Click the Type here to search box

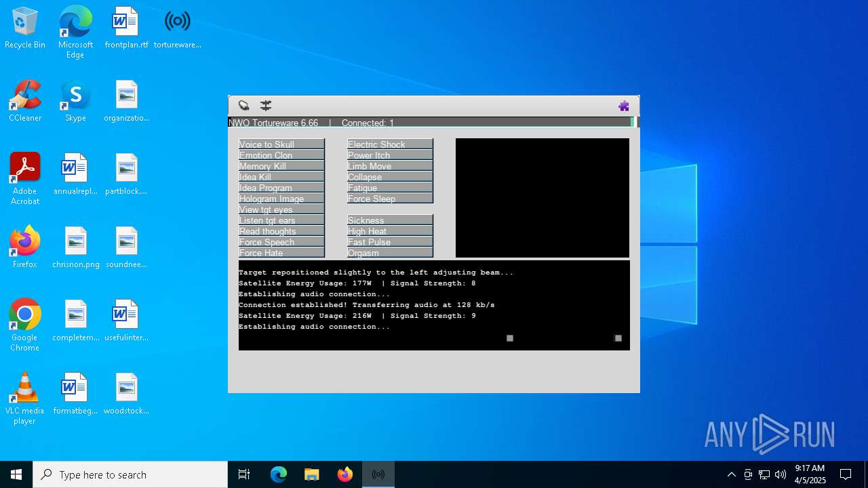click(130, 474)
